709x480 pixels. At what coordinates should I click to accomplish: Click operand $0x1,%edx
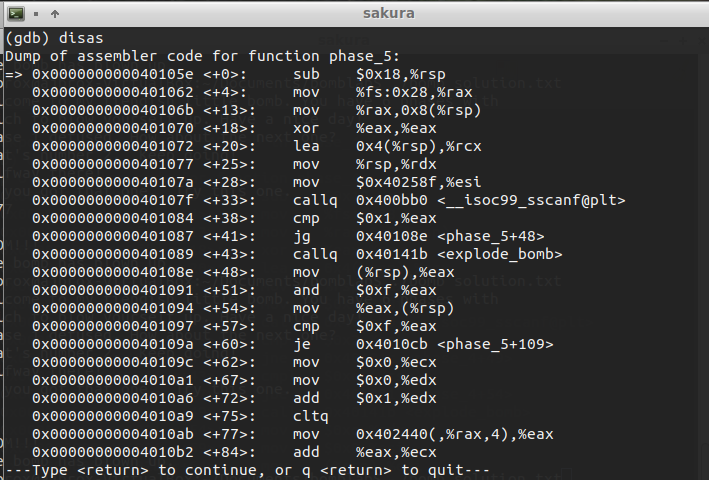(396, 398)
